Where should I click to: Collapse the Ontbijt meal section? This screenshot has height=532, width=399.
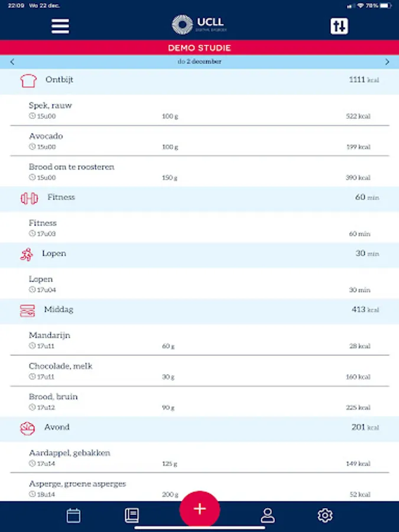click(x=199, y=80)
